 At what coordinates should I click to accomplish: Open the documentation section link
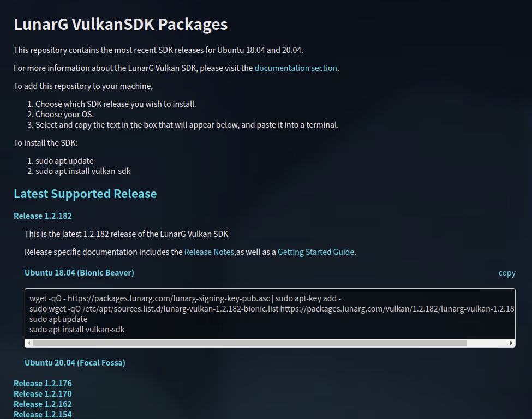coord(296,68)
